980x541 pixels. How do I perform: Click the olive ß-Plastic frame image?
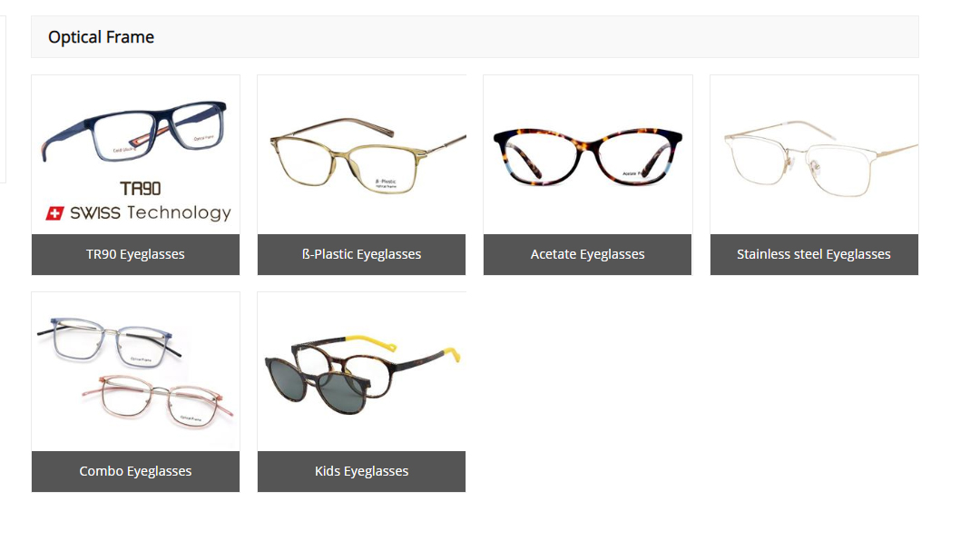tap(367, 155)
